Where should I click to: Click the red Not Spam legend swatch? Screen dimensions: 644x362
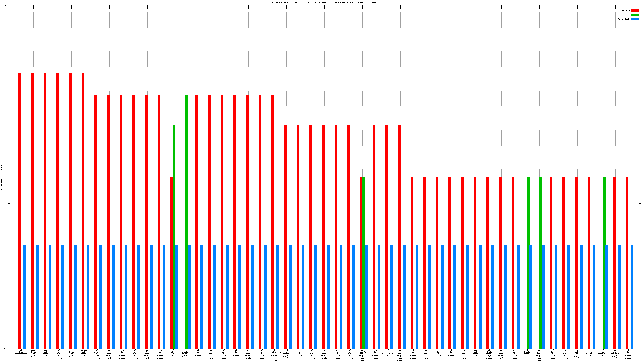(635, 10)
